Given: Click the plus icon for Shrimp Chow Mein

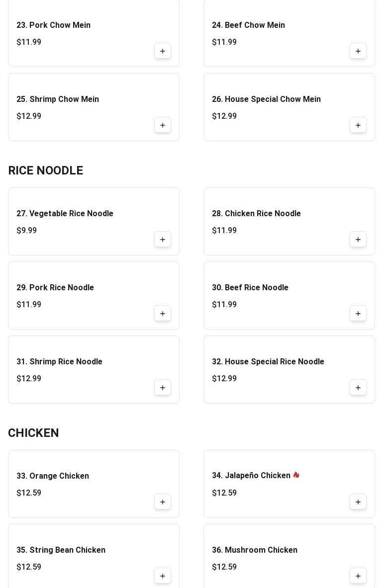Looking at the screenshot, I should 163,125.
